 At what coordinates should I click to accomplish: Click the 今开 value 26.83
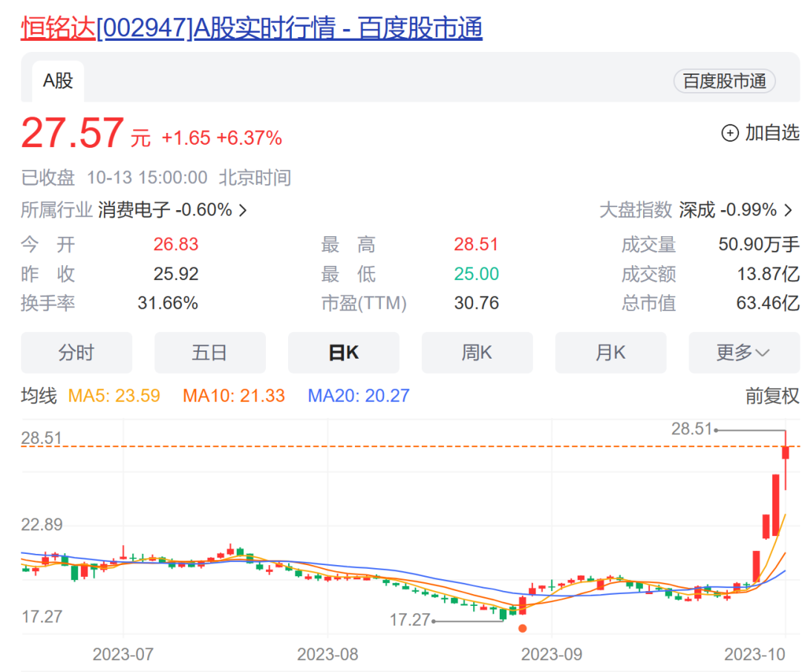(176, 244)
